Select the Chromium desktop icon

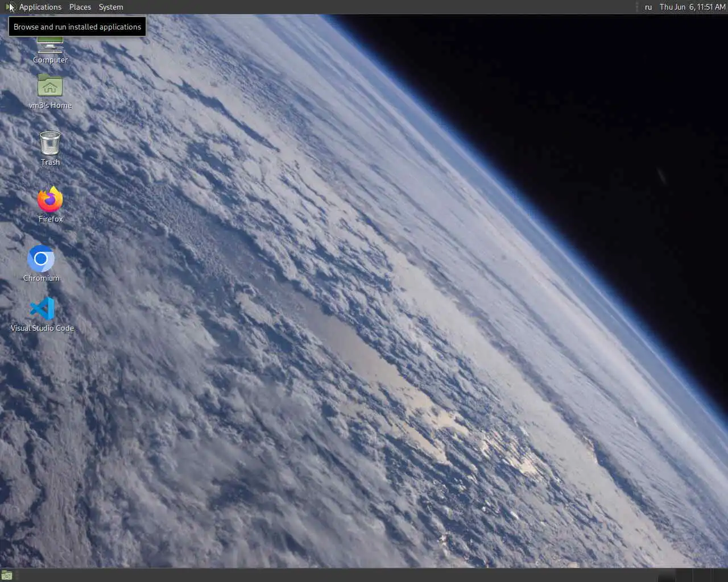(x=41, y=263)
